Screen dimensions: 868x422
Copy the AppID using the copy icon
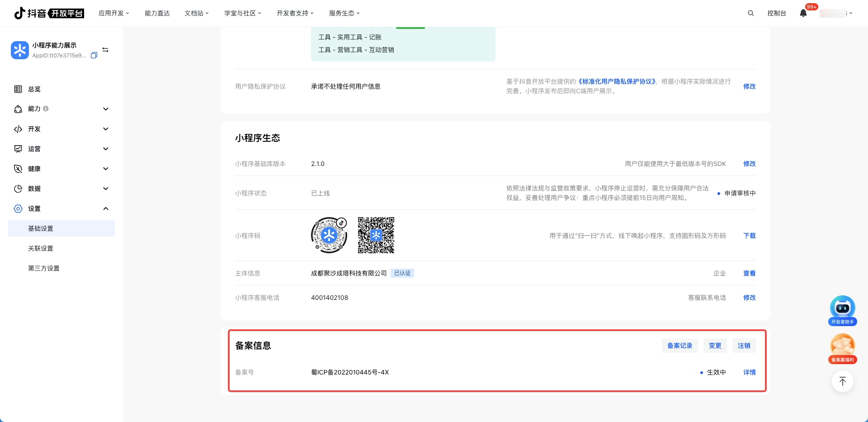(x=94, y=56)
